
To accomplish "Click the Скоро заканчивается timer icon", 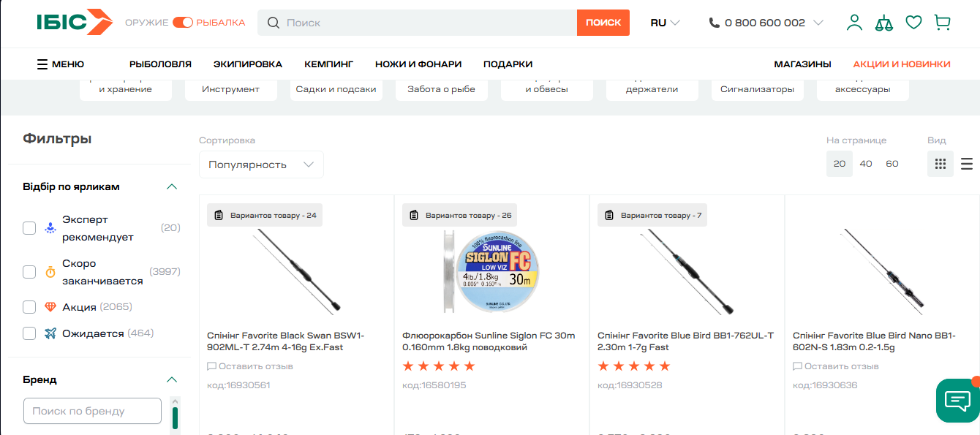I will coord(50,272).
